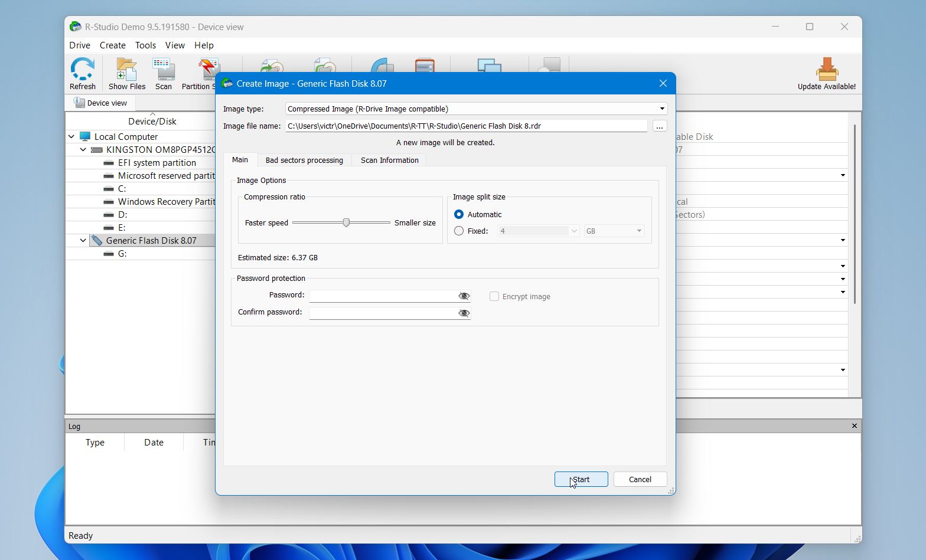Close the Log panel
The width and height of the screenshot is (926, 560).
[x=854, y=425]
